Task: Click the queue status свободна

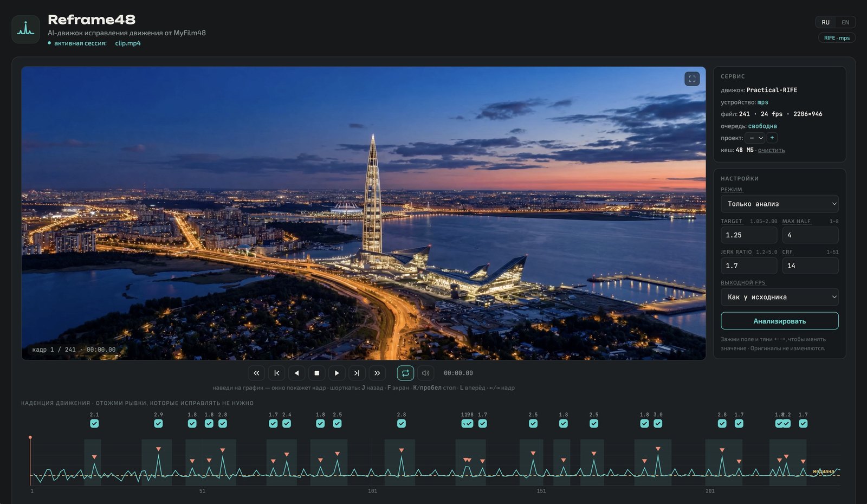Action: point(762,126)
